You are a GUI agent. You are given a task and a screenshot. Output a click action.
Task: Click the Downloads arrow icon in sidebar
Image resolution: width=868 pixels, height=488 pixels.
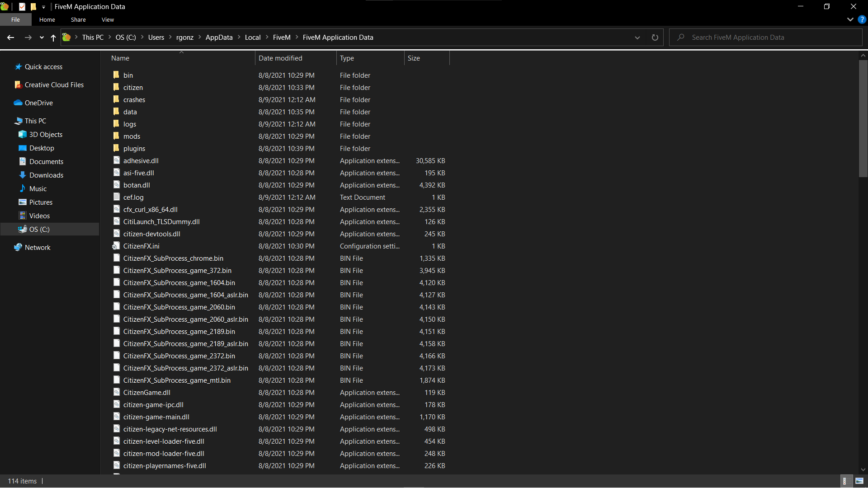coord(23,175)
